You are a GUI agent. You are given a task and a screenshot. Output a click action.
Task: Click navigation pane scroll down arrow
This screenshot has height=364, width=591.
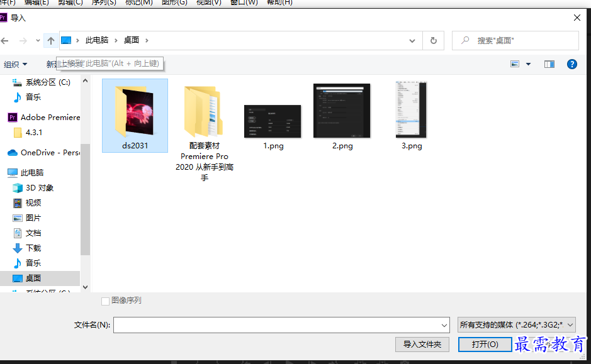[x=85, y=287]
